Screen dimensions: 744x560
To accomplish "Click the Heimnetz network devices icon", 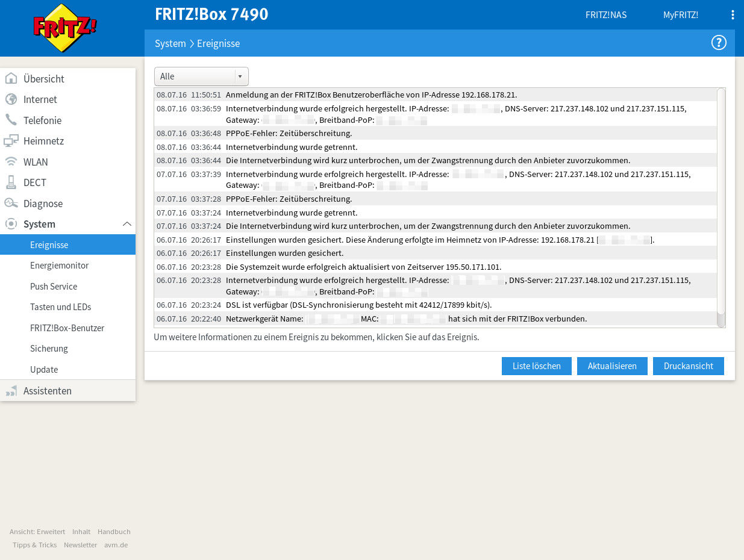I will pyautogui.click(x=11, y=141).
